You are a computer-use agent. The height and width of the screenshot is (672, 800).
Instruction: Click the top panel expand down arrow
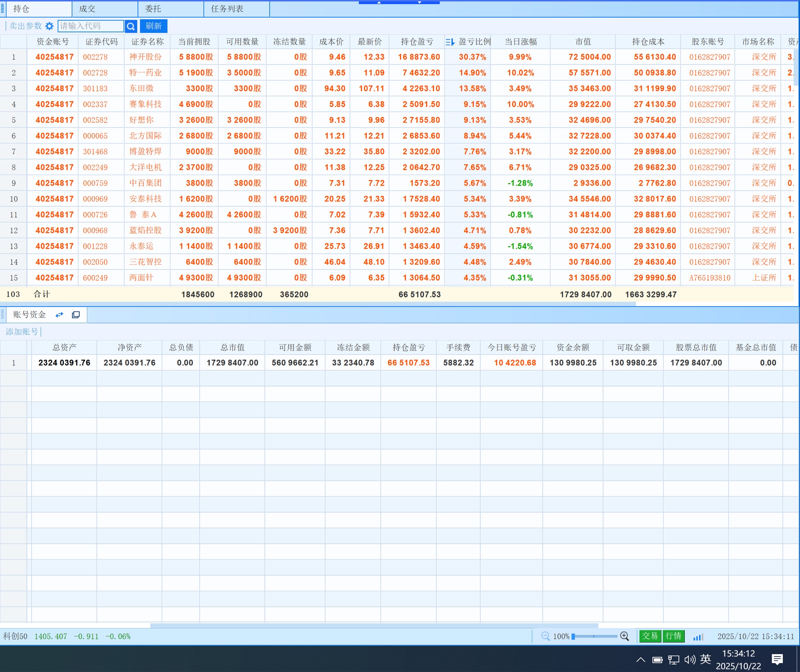(x=420, y=2)
